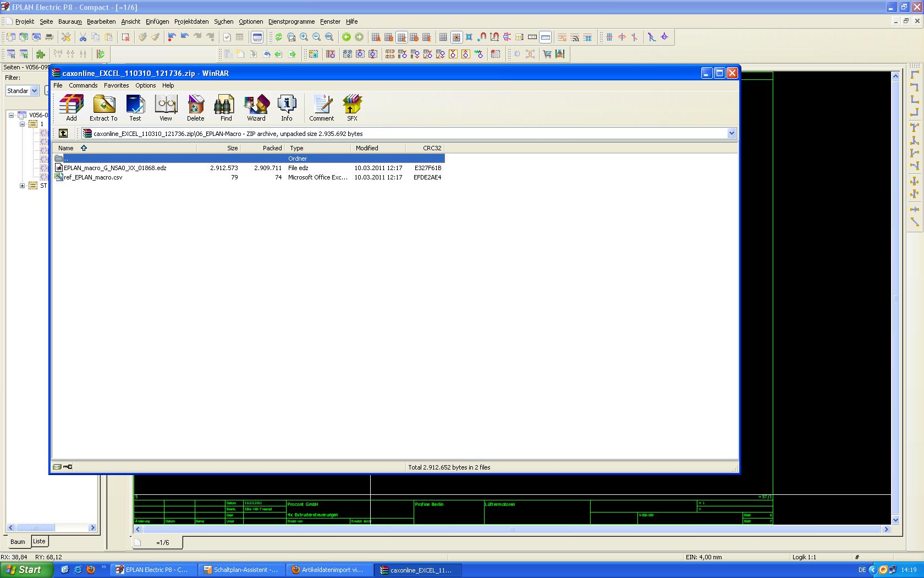
Task: Switch to Schaltplan-Assistent taskbar window
Action: tap(241, 570)
